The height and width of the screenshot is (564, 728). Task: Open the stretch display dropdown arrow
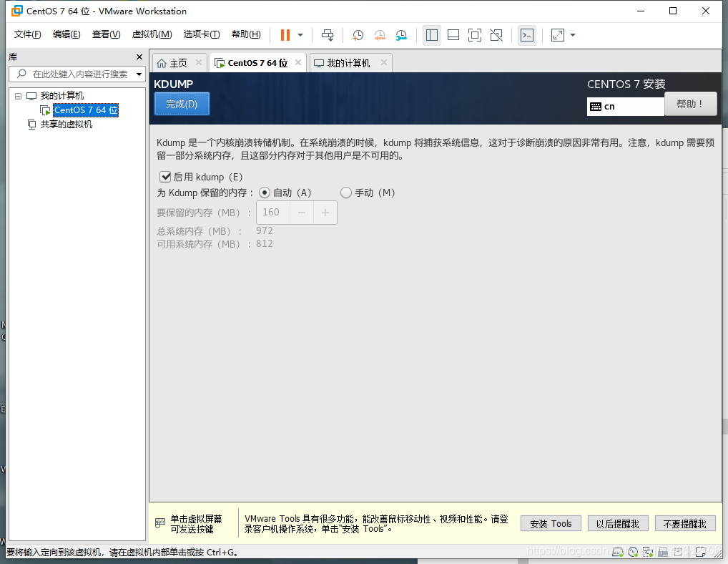(573, 35)
